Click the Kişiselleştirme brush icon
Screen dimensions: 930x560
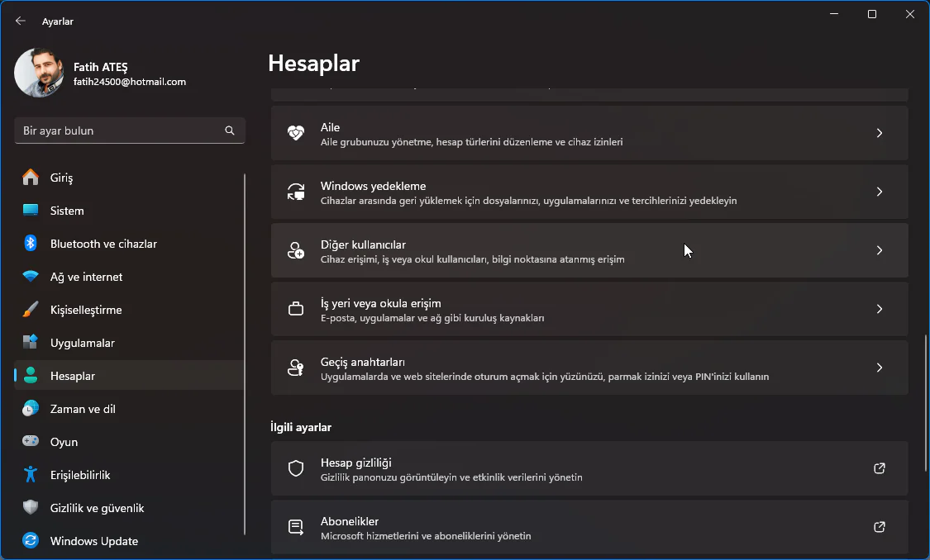point(27,310)
